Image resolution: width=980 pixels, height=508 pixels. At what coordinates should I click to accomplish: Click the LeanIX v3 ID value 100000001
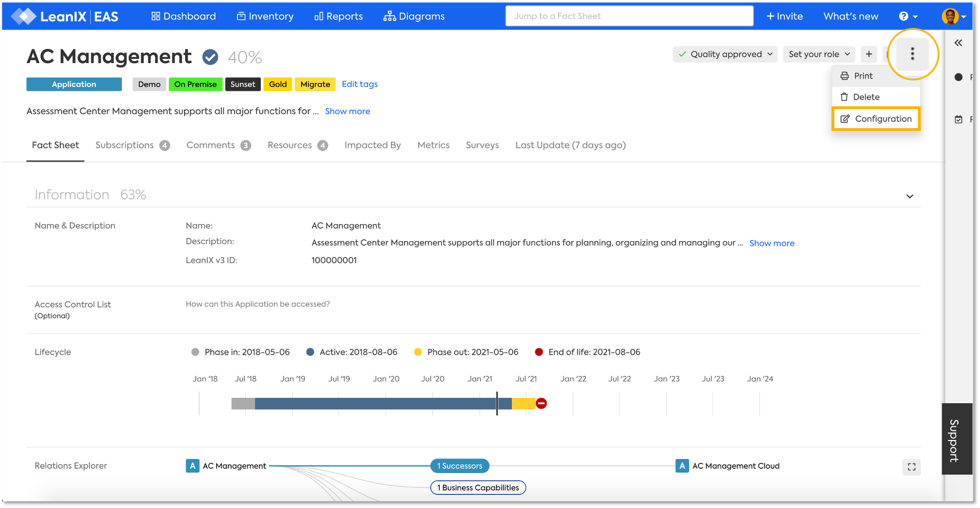click(x=334, y=261)
